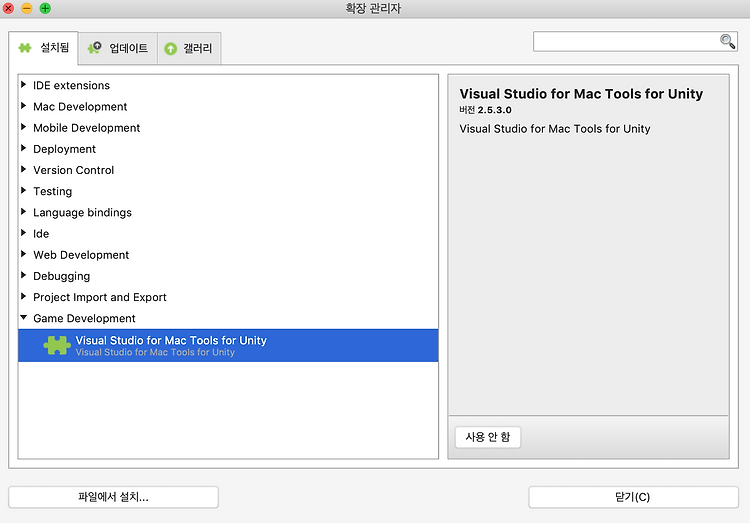This screenshot has width=750, height=523.
Task: Click the puzzle refresh icon on 업데이트 tab
Action: point(94,47)
